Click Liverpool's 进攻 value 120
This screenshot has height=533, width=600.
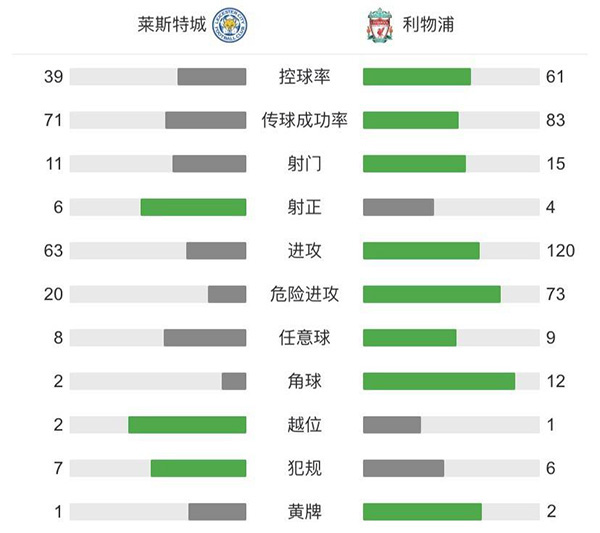[561, 251]
